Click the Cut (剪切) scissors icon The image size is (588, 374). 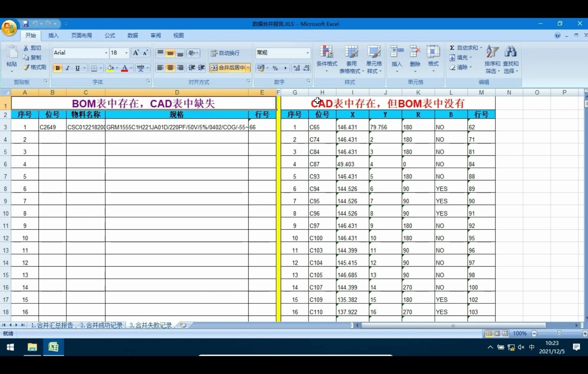(x=26, y=48)
